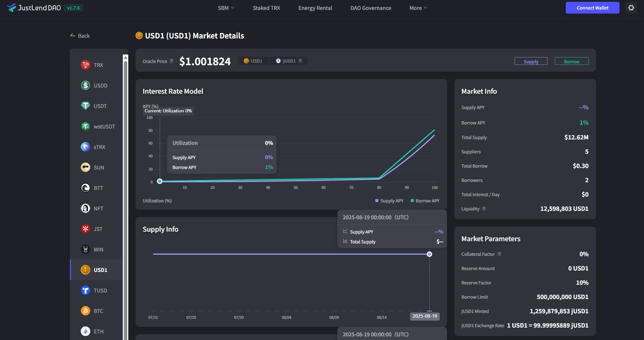
Task: Click the '$1.001824' oracle price
Action: [x=205, y=61]
